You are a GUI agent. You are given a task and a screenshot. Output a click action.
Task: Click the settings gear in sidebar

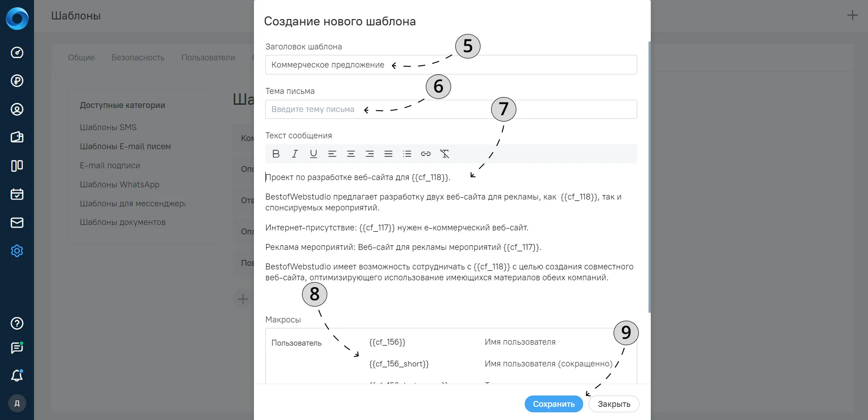pyautogui.click(x=17, y=251)
